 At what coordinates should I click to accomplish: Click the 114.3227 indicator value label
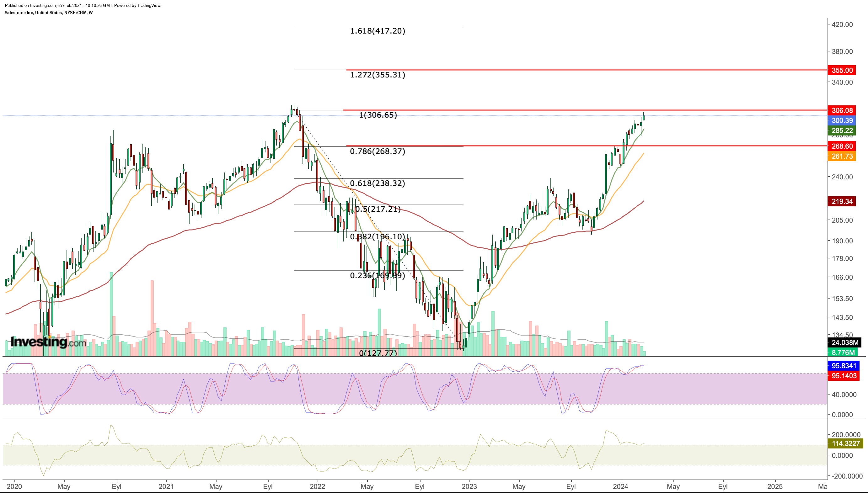(845, 443)
